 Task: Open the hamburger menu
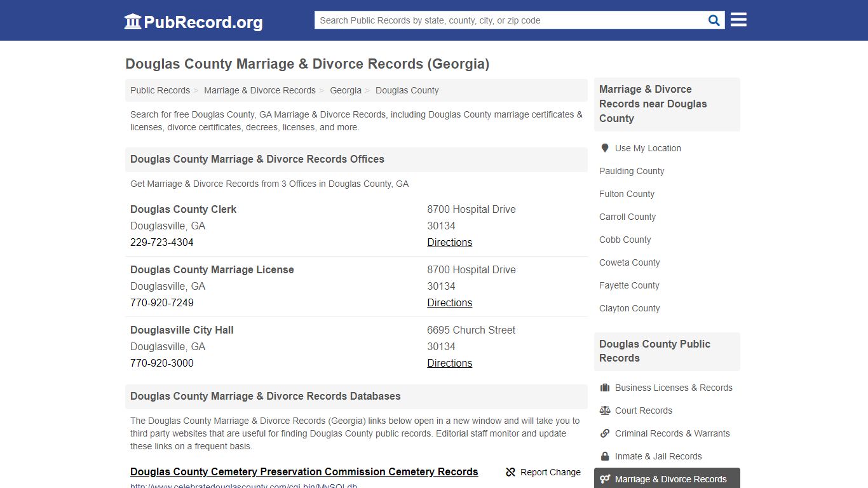(738, 20)
